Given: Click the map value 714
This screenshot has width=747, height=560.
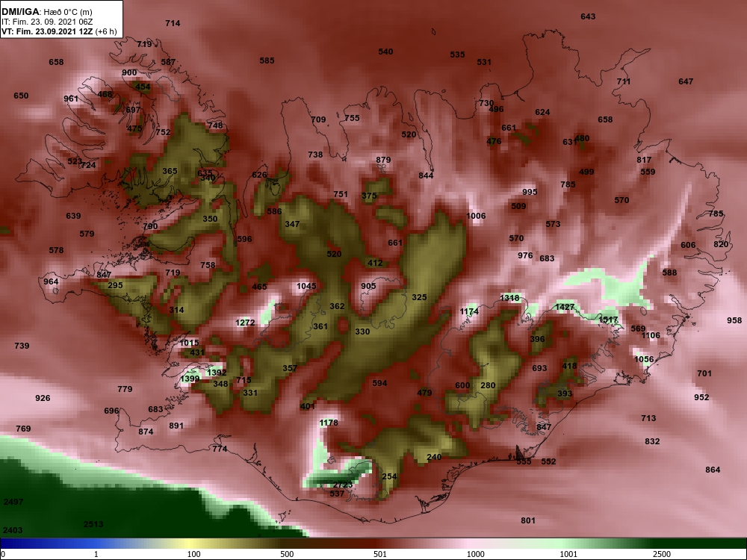Looking at the screenshot, I should pyautogui.click(x=173, y=23).
